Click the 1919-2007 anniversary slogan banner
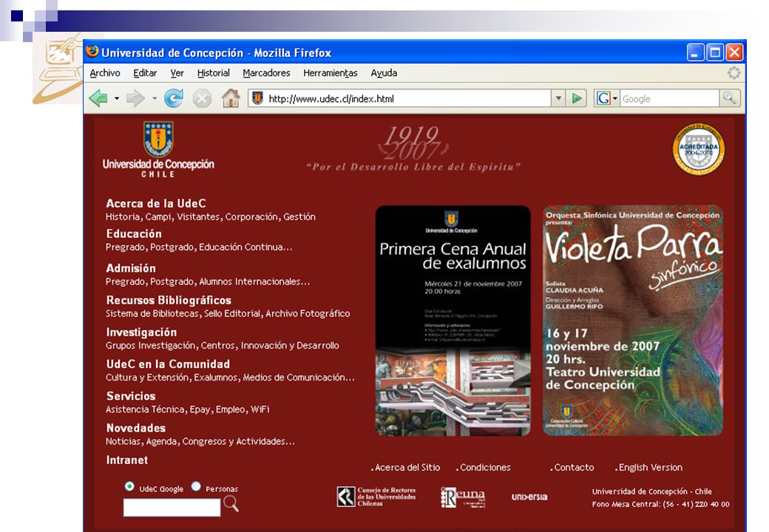The height and width of the screenshot is (532, 769). click(413, 149)
